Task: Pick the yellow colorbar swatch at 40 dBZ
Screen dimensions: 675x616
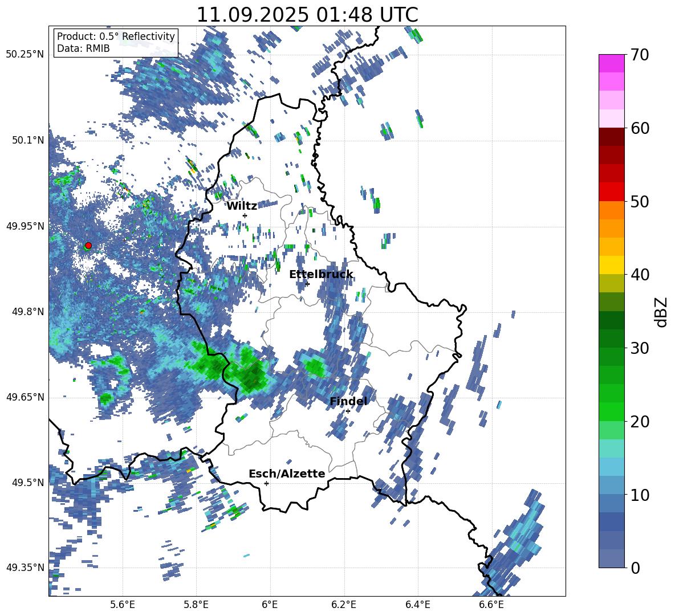Action: [x=612, y=265]
